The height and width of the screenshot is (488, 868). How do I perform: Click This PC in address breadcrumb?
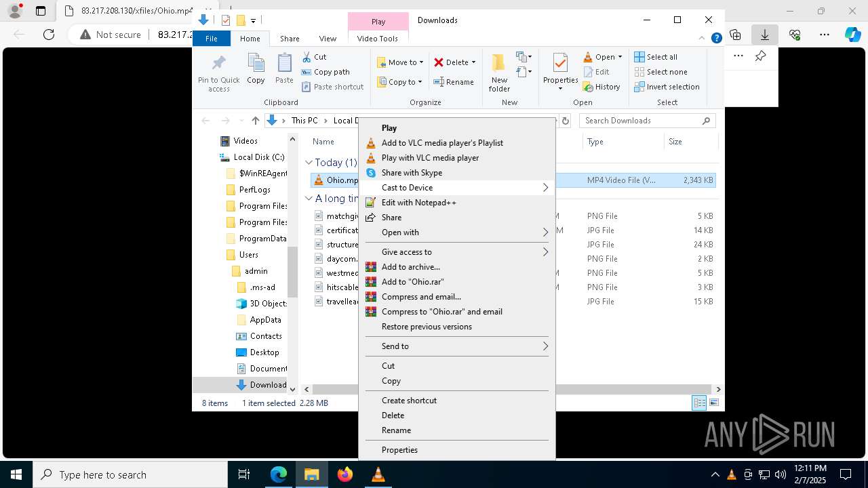(x=304, y=121)
